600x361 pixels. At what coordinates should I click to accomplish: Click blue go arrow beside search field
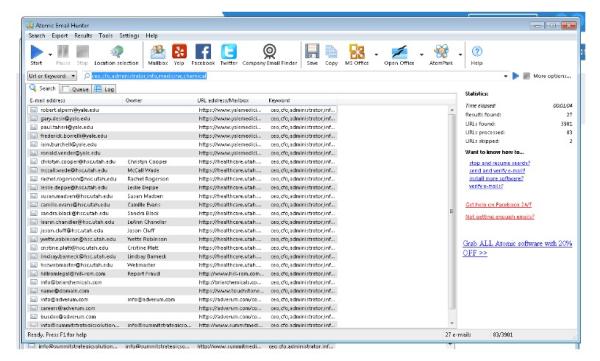click(515, 76)
